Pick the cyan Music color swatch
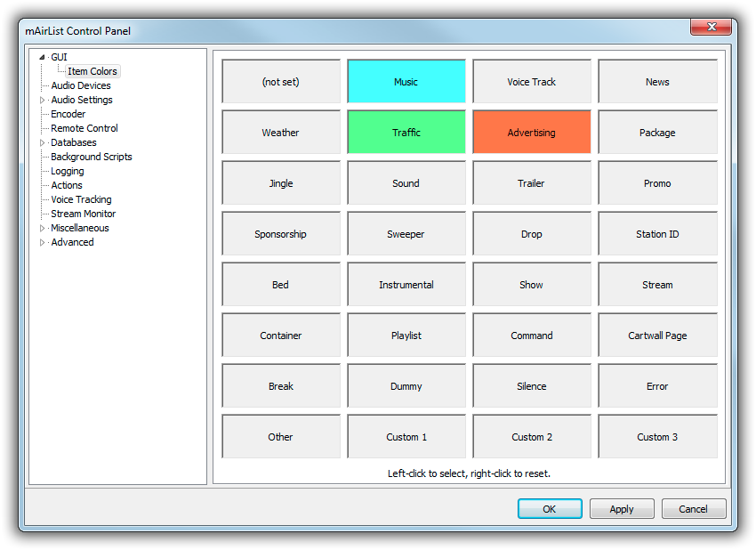This screenshot has height=550, width=756. [x=406, y=82]
